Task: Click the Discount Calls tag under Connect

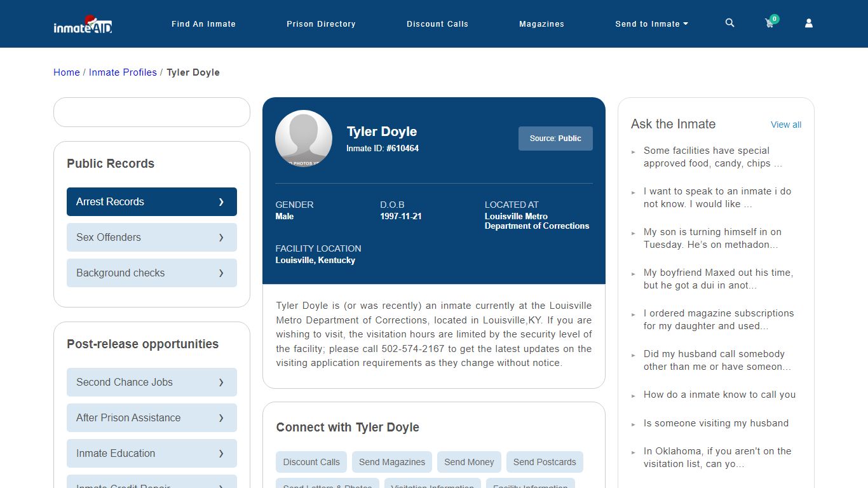Action: click(x=311, y=462)
